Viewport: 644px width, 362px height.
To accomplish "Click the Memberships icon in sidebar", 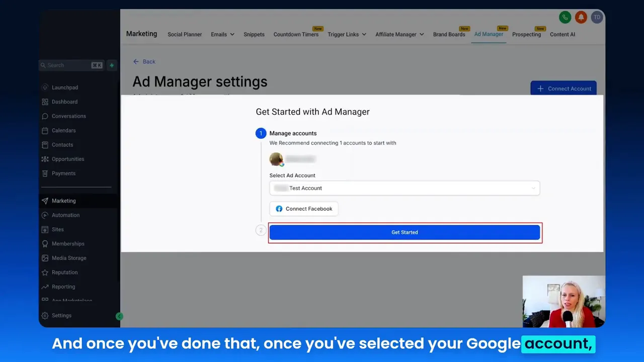I will [45, 244].
